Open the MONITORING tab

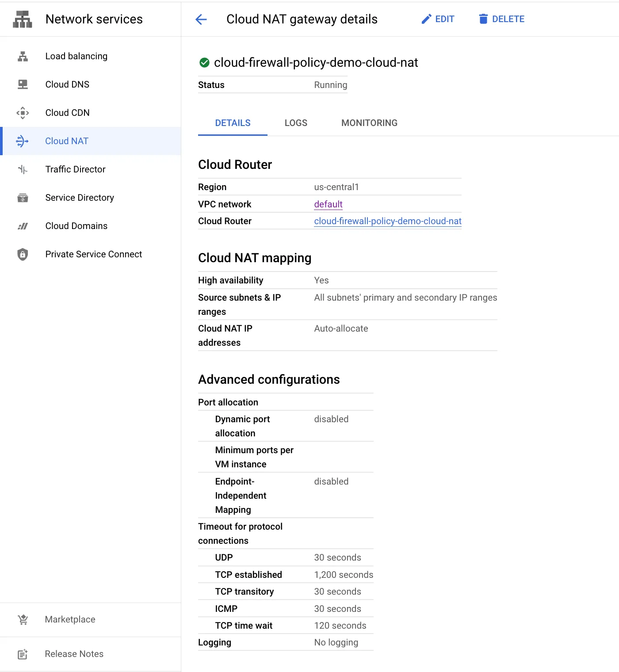(x=369, y=123)
